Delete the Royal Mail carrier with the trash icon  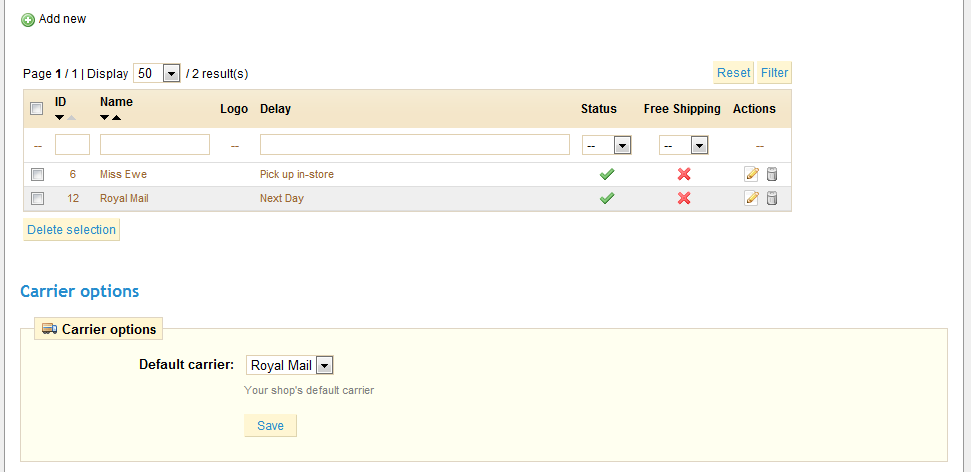point(771,198)
